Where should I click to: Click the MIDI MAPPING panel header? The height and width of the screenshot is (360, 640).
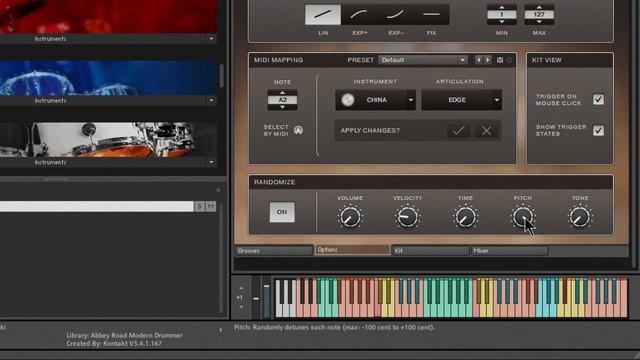point(278,60)
